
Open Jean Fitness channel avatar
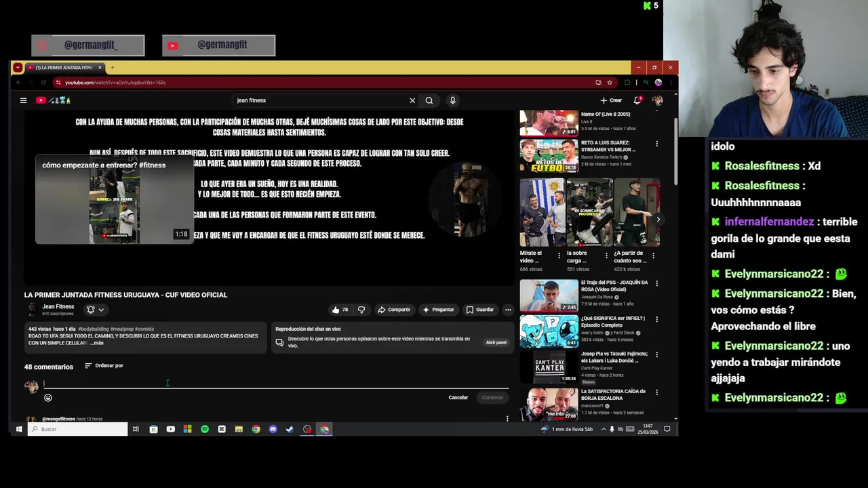pyautogui.click(x=31, y=310)
